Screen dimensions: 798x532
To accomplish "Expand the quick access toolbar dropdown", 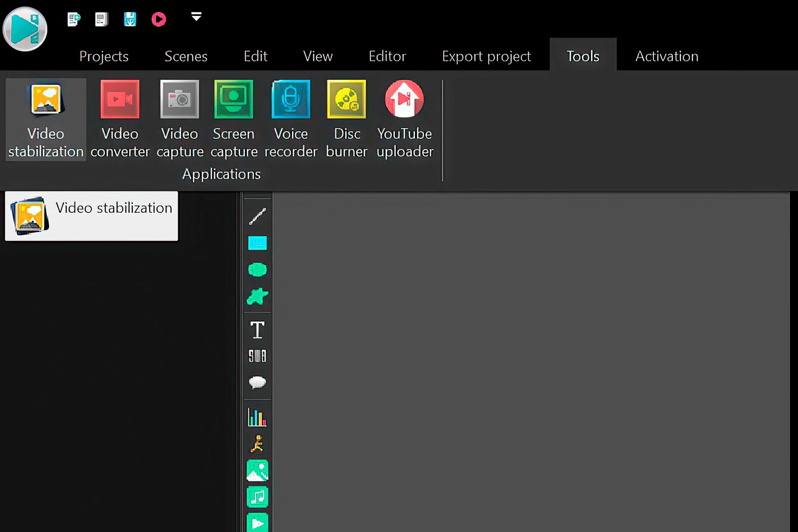I will click(196, 17).
